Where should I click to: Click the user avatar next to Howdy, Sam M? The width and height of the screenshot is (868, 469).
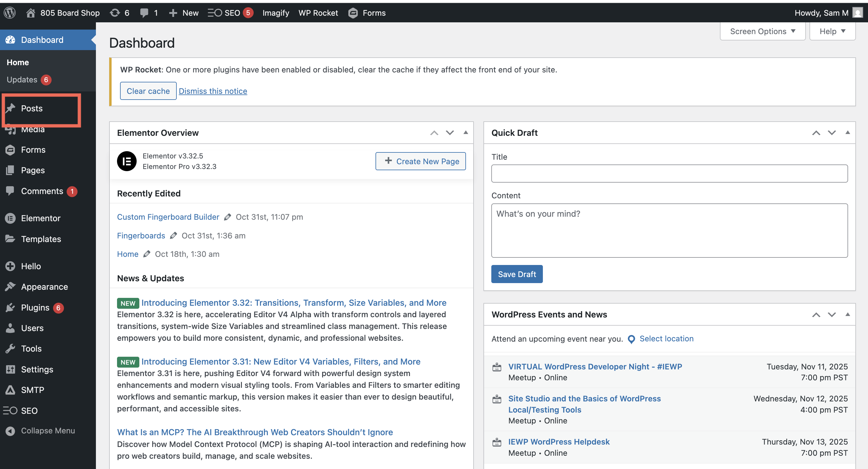857,13
